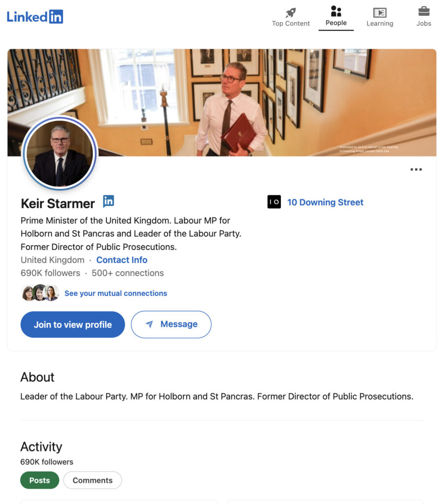The width and height of the screenshot is (448, 504).
Task: Click Join to view profile button
Action: click(x=73, y=324)
